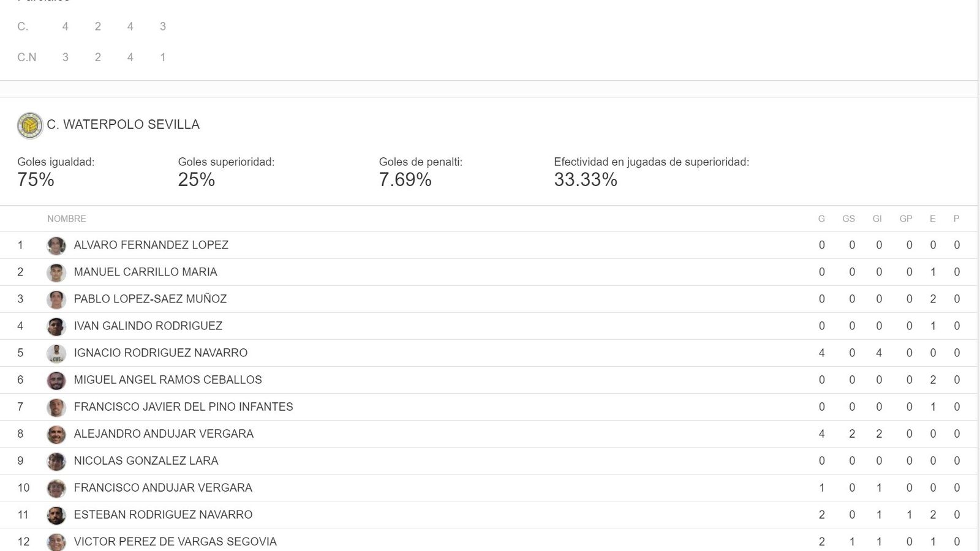Click the Efectividad en jugadas de superioridad percentage

pyautogui.click(x=586, y=179)
